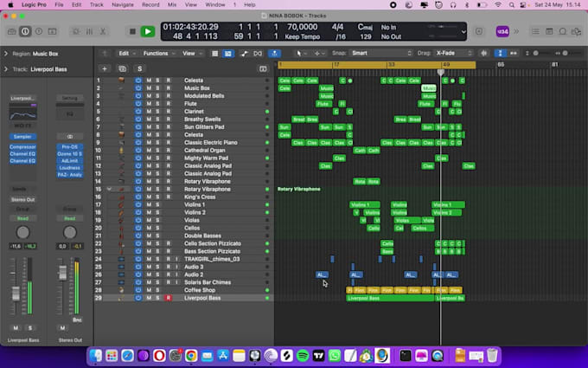Open the Record menu

click(x=150, y=5)
